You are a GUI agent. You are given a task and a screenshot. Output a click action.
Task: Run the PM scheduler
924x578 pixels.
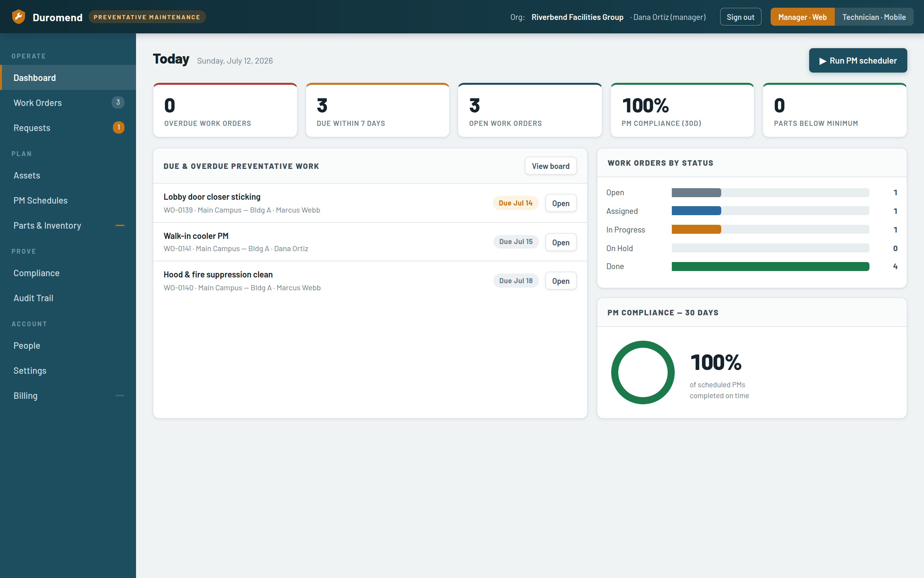858,60
